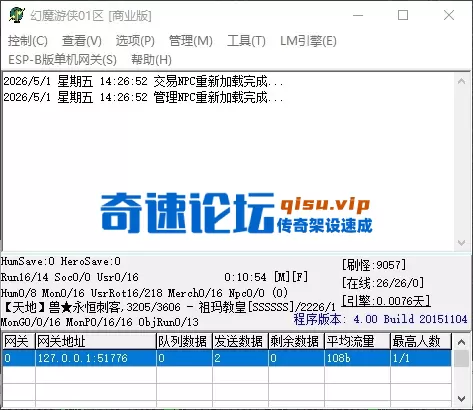Minimize the 幻魔游侠01区 window
The height and width of the screenshot is (410, 473).
(358, 15)
